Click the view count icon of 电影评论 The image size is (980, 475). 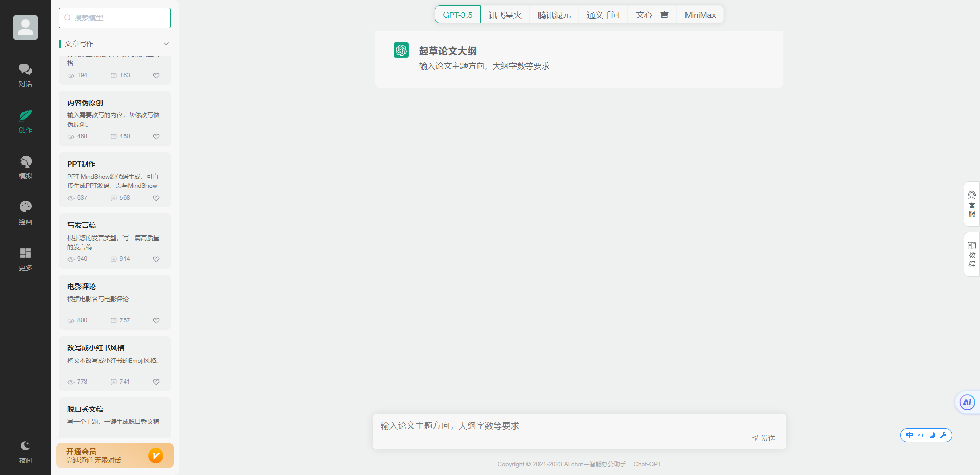point(71,321)
